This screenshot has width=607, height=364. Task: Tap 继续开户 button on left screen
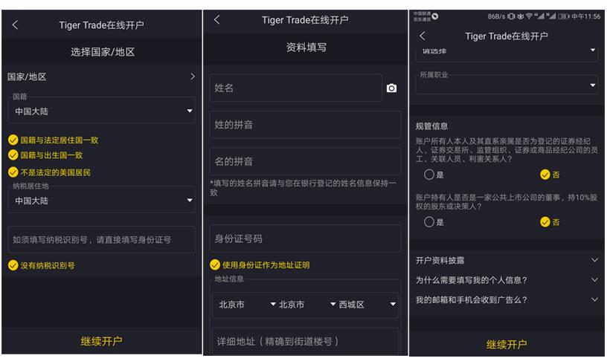click(101, 341)
